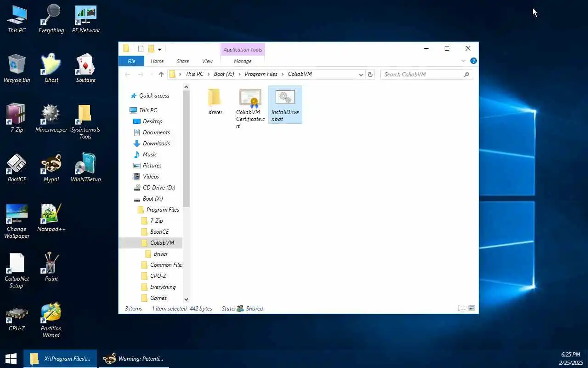Launch the Mypal browser desktop shortcut
Screen dimensions: 588x368
coord(51,168)
